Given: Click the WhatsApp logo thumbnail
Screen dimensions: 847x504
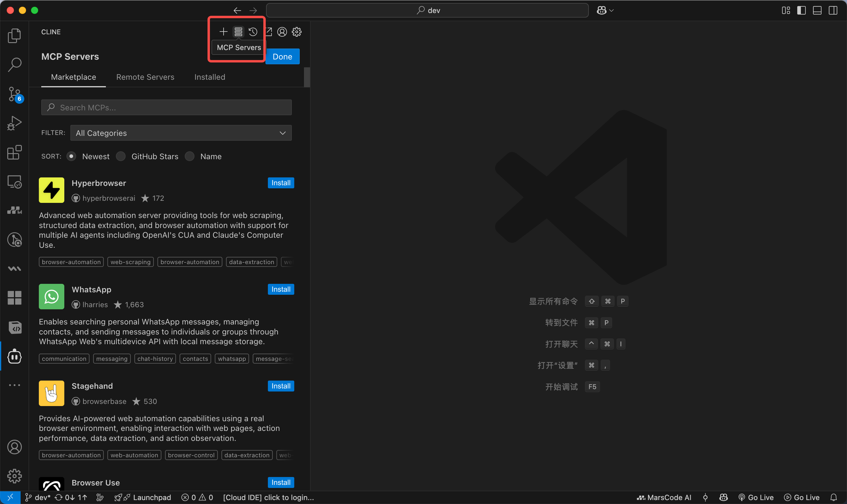Looking at the screenshot, I should click(51, 297).
